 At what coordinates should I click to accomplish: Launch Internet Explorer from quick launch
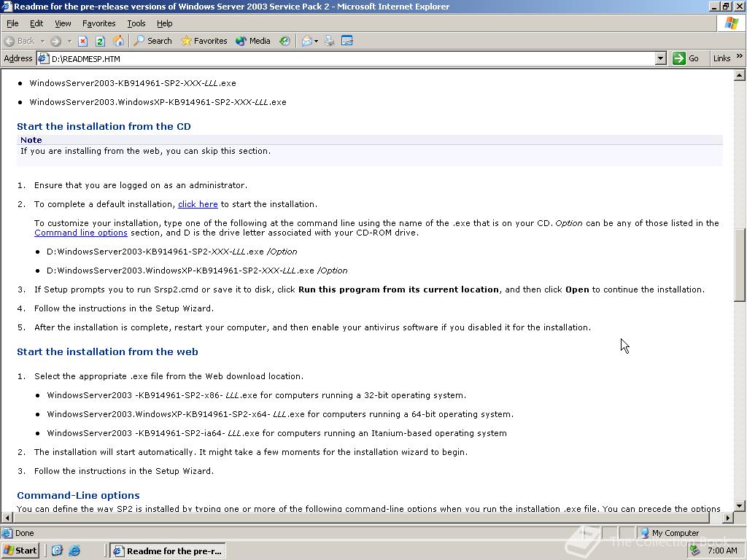tap(74, 551)
